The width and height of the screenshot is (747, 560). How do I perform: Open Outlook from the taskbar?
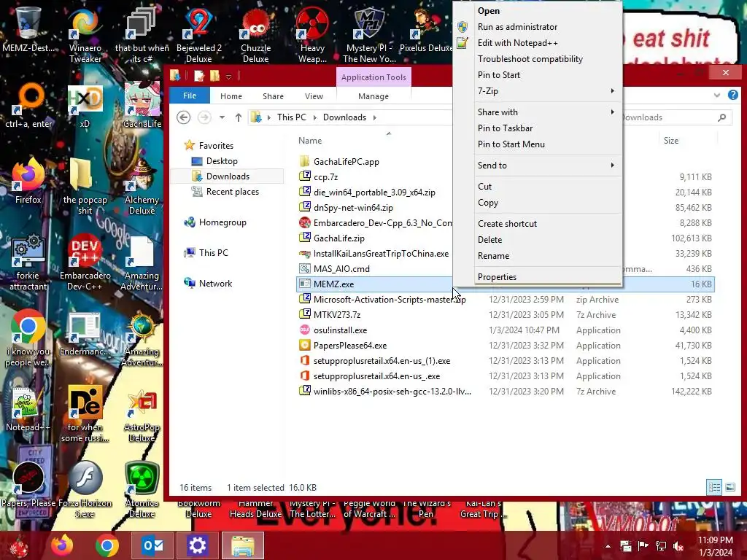click(x=152, y=545)
